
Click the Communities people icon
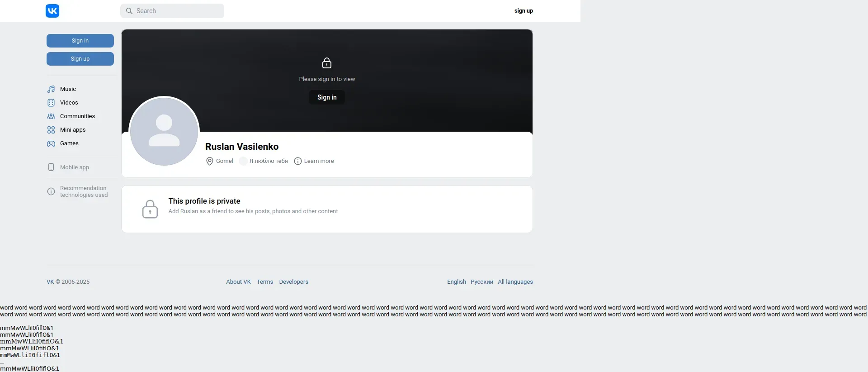coord(51,116)
